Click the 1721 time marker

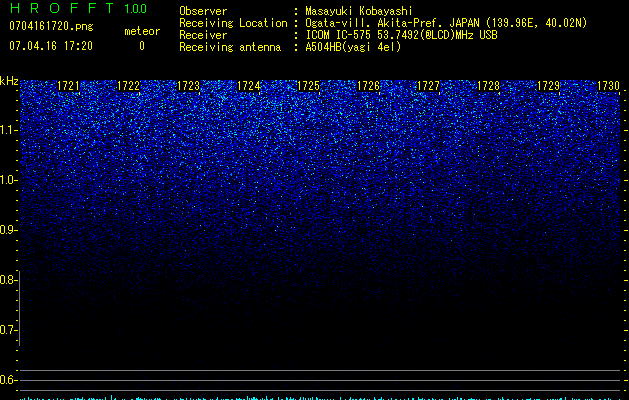pyautogui.click(x=69, y=86)
